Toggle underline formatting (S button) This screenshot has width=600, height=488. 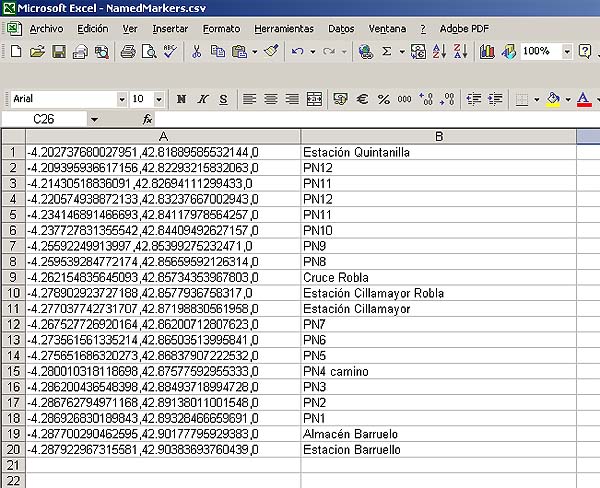pyautogui.click(x=223, y=99)
